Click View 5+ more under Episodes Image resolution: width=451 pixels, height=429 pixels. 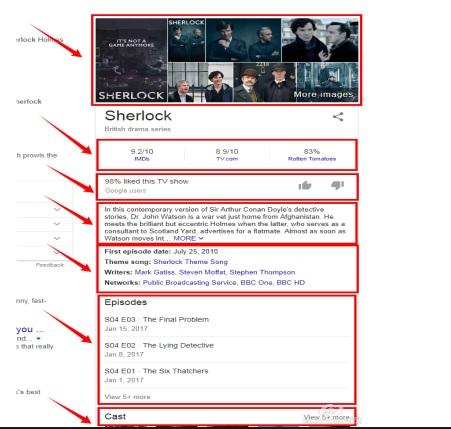(x=127, y=397)
